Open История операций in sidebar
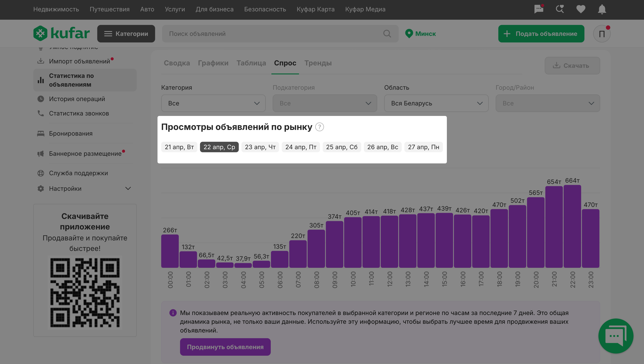 77,99
